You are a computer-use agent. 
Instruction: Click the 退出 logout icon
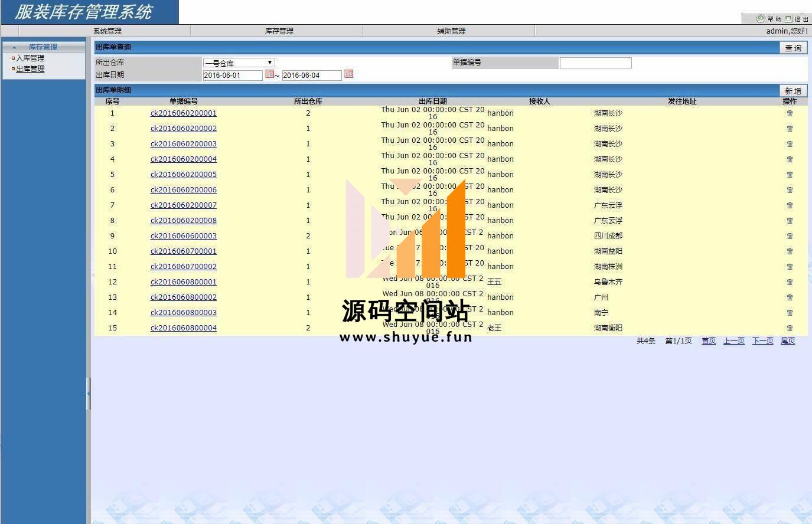(x=789, y=19)
